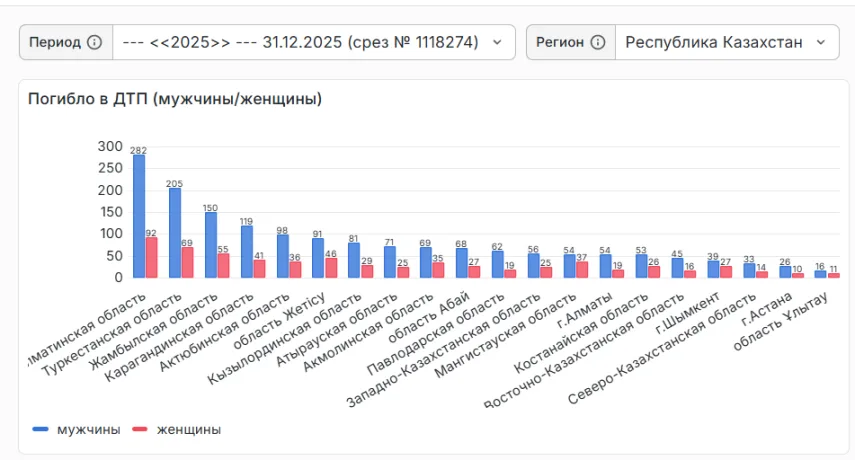Click the red bar labeled 55
Screen dimensions: 855x460
pyautogui.click(x=223, y=265)
